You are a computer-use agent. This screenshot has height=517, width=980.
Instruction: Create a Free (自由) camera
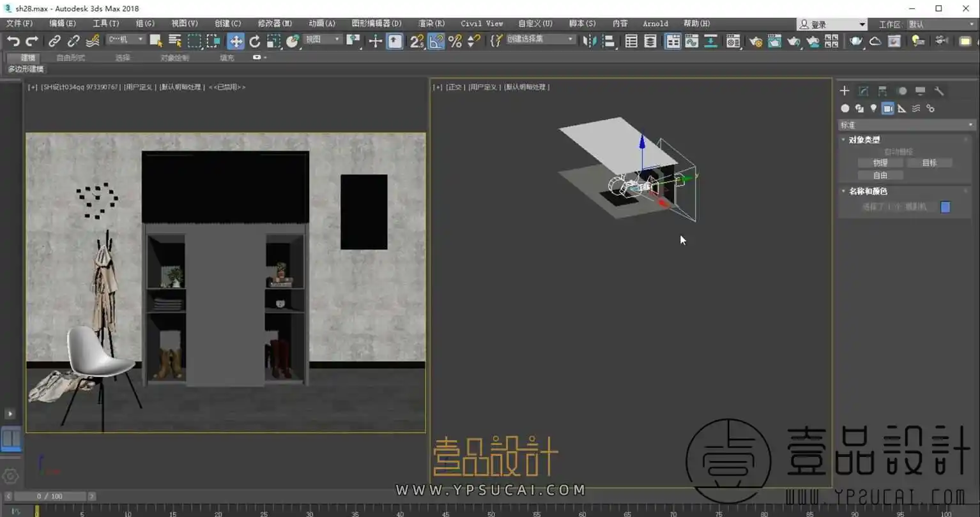tap(880, 176)
